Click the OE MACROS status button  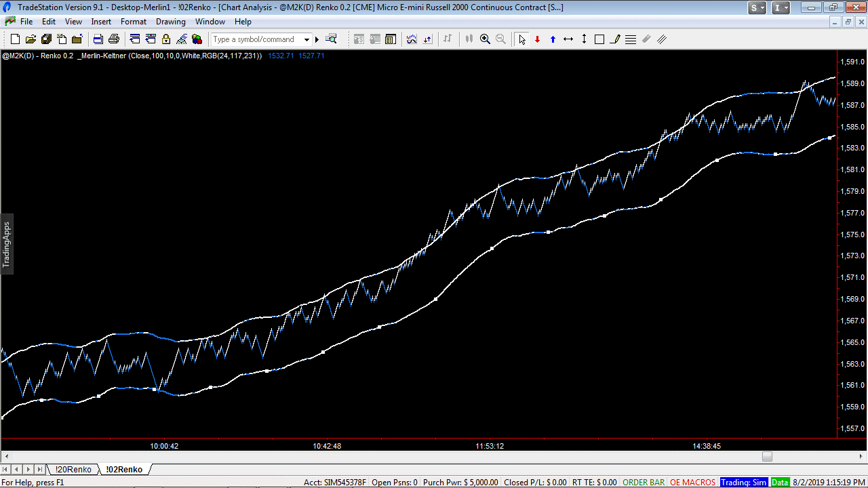[x=693, y=483]
